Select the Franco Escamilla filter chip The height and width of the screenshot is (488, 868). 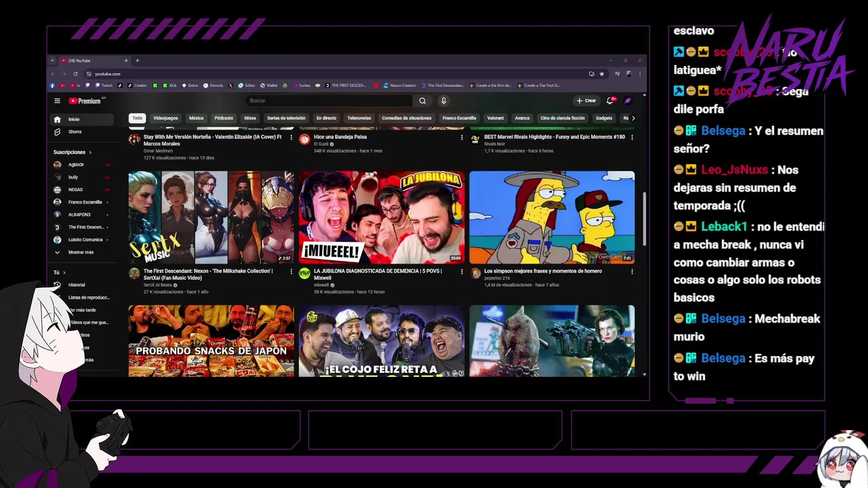(x=460, y=118)
